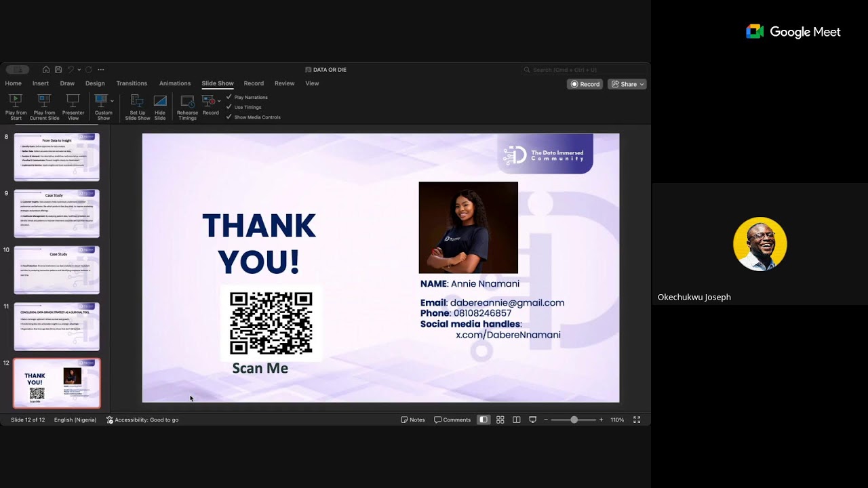Click the Comments button in status bar
The width and height of the screenshot is (868, 488).
point(452,420)
